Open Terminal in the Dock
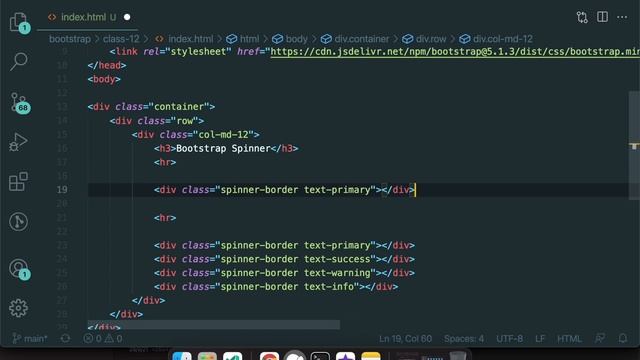This screenshot has width=640, height=360. pyautogui.click(x=320, y=356)
